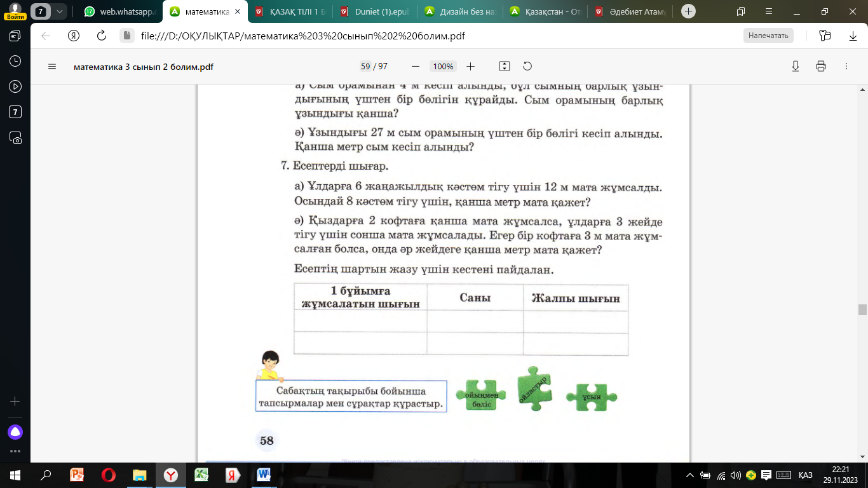Viewport: 868px width, 488px height.
Task: Open a new browser tab
Action: (689, 11)
